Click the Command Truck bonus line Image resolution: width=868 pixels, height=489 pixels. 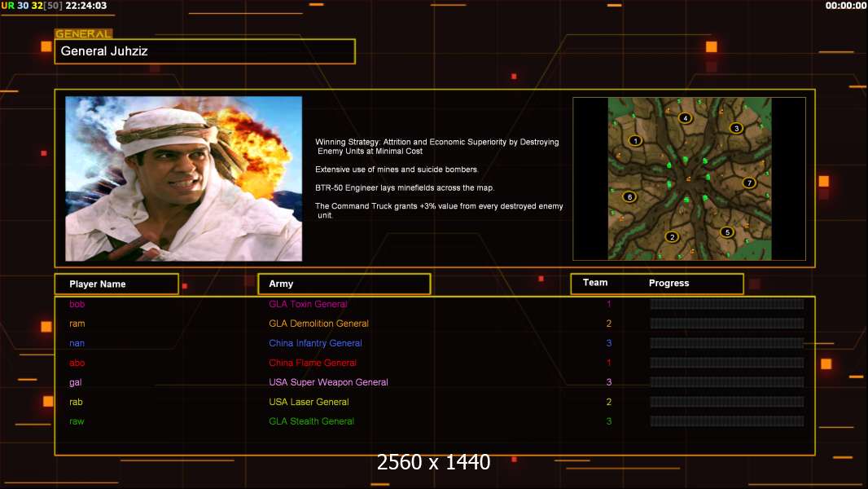tap(439, 210)
